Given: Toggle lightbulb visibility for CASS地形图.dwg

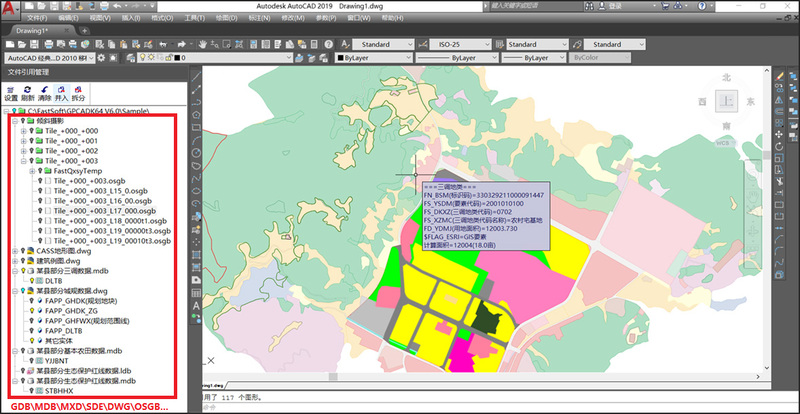Looking at the screenshot, I should [21, 251].
